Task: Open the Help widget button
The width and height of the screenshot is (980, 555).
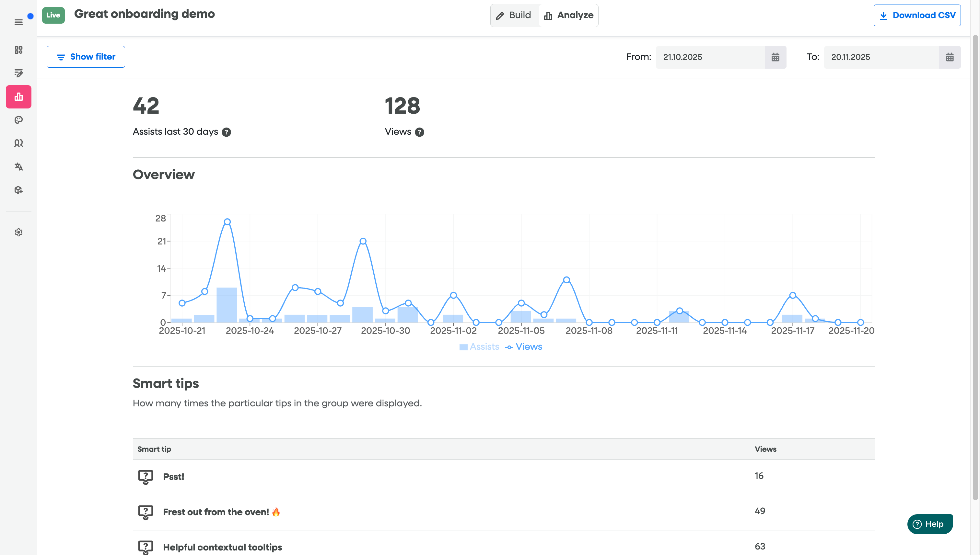Action: 930,524
